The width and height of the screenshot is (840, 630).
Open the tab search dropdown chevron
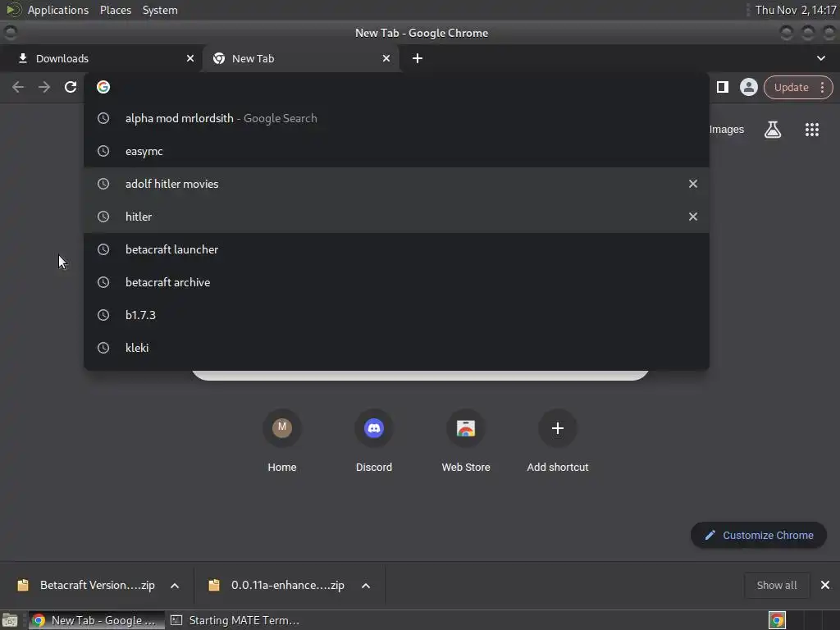click(x=820, y=58)
